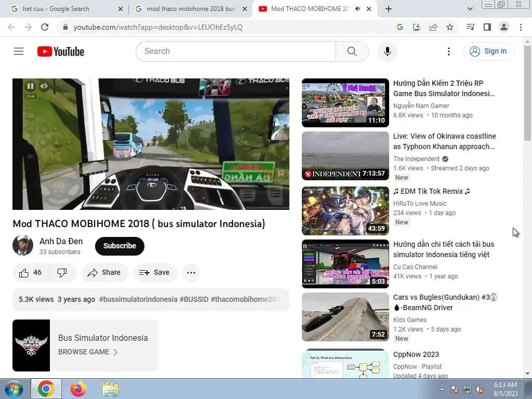Click Google icon in address bar
The width and height of the screenshot is (532, 399).
click(x=400, y=27)
